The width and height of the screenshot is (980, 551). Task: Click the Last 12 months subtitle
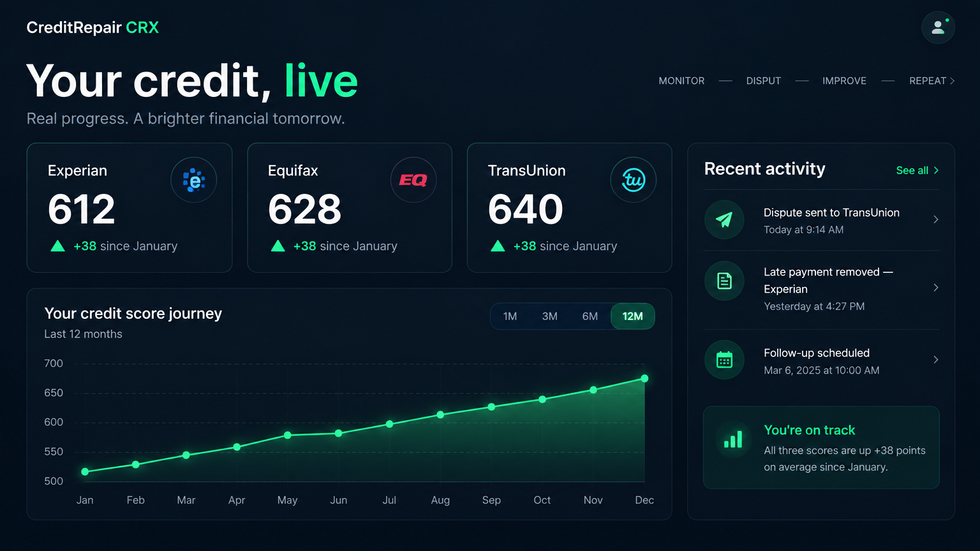click(83, 334)
